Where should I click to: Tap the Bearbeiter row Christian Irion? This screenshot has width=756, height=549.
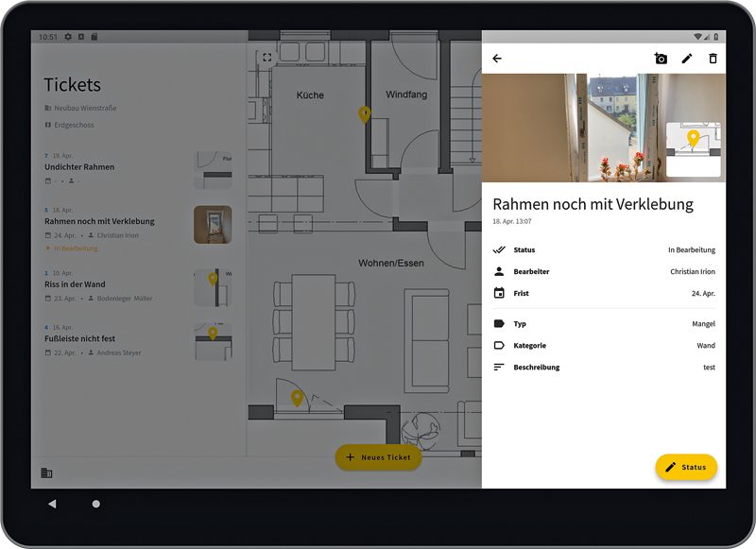603,272
